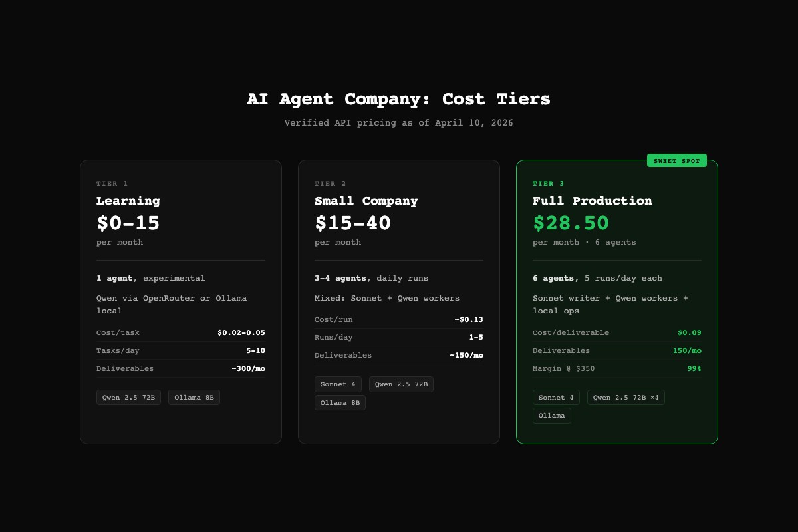Click 'Mixed: Sonnet + Qwen workers' text

[387, 297]
